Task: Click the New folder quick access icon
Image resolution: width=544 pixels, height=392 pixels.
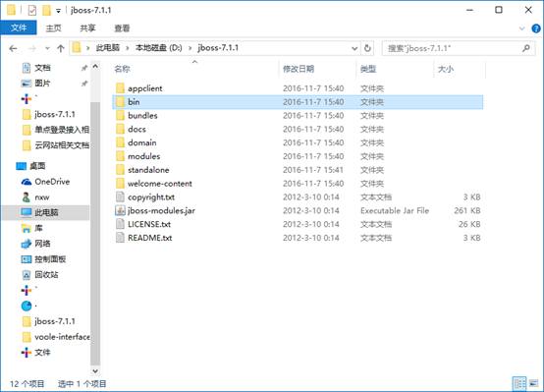Action: coord(46,11)
